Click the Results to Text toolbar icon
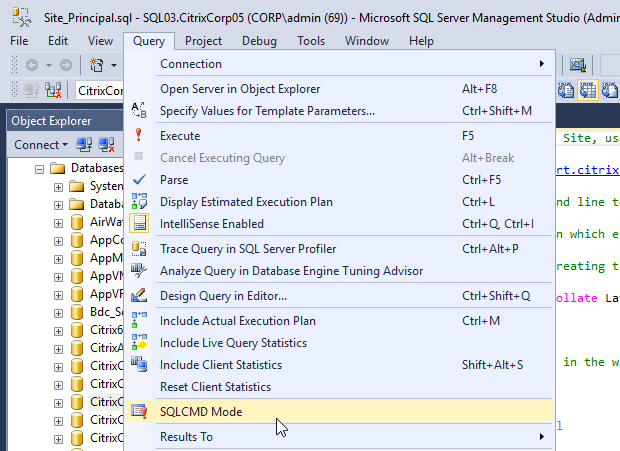Viewport: 620px width, 451px height. tap(566, 90)
